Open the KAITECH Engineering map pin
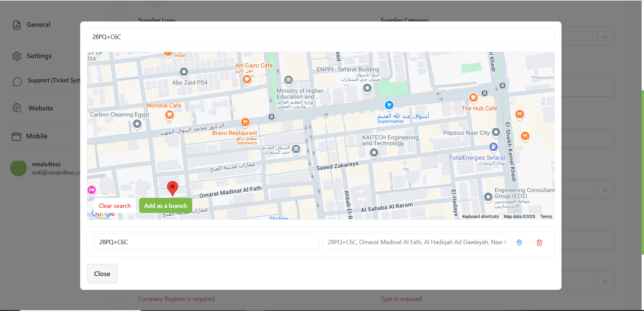 tap(374, 153)
